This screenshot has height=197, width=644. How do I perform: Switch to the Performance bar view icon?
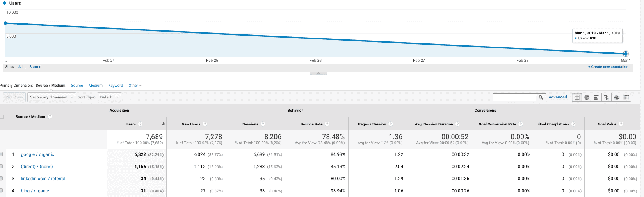coord(596,97)
